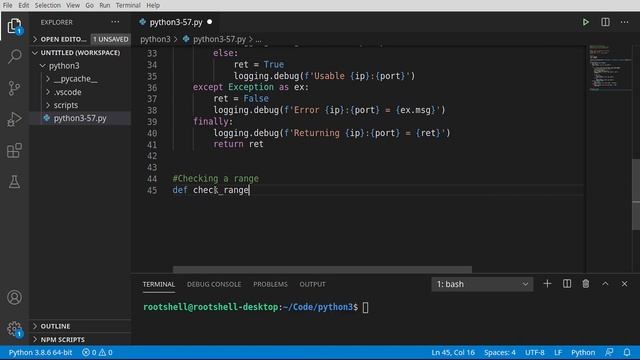Open editor More Actions ellipsis
640x360 pixels.
click(x=624, y=22)
